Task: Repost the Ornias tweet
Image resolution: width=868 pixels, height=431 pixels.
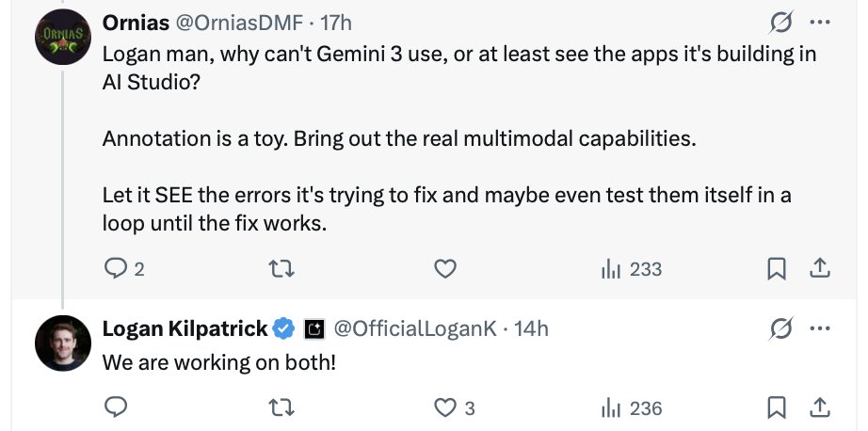Action: 281,269
